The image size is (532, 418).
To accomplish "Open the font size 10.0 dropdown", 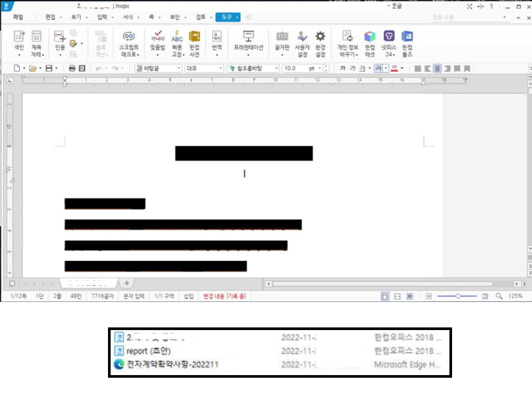I will point(319,68).
